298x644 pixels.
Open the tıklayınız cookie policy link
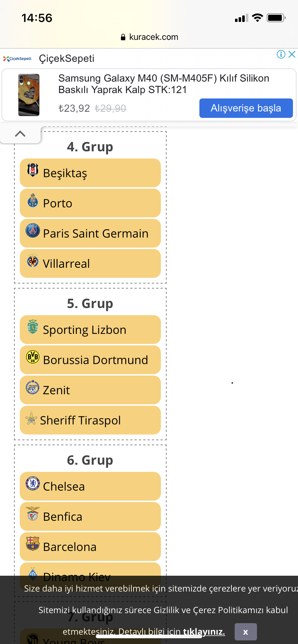coord(204,632)
